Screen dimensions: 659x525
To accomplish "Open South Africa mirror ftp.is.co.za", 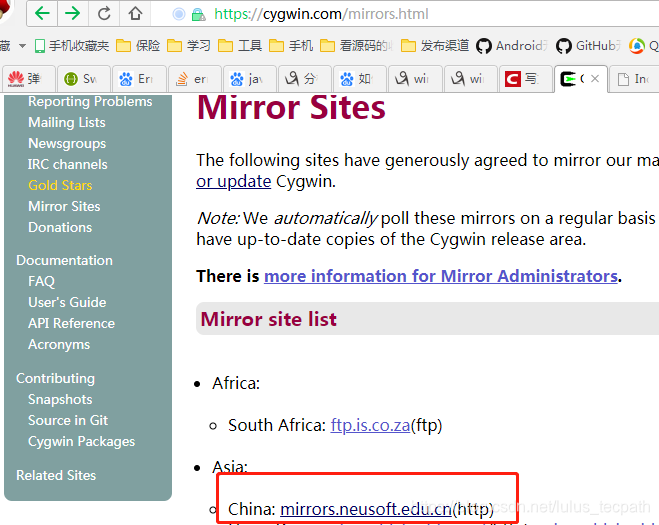I will [x=370, y=425].
